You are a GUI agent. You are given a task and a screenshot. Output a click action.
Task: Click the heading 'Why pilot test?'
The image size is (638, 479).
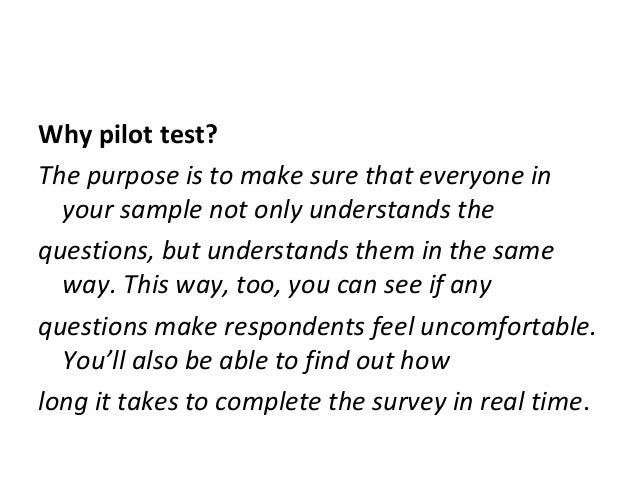click(x=128, y=135)
